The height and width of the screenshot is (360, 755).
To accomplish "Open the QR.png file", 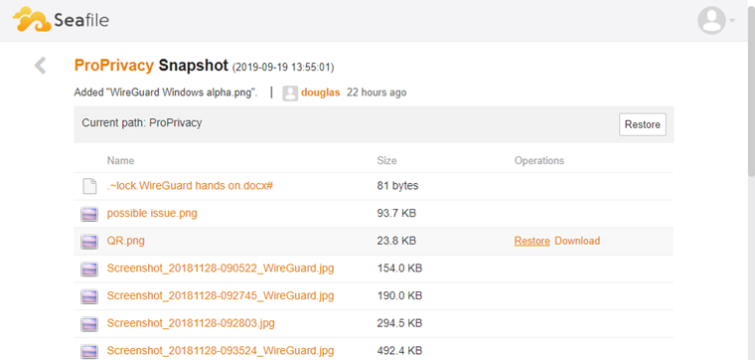I will (x=126, y=241).
